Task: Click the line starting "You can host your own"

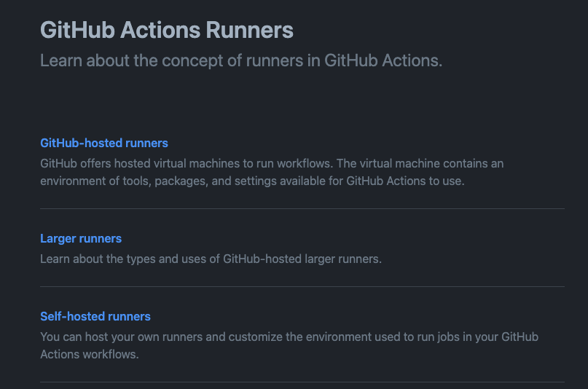Action: pos(289,337)
